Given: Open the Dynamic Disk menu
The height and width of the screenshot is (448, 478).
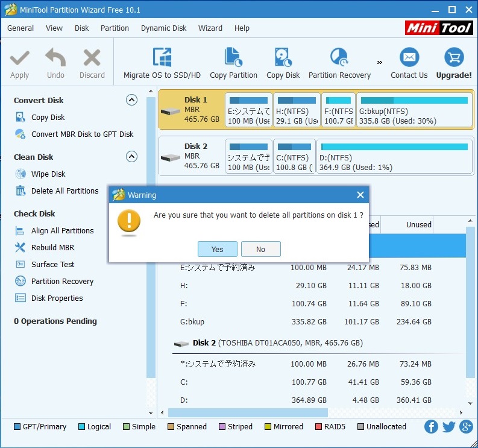Looking at the screenshot, I should (x=164, y=28).
